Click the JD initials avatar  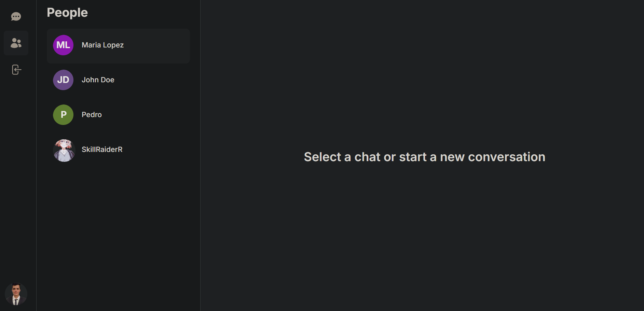click(63, 80)
